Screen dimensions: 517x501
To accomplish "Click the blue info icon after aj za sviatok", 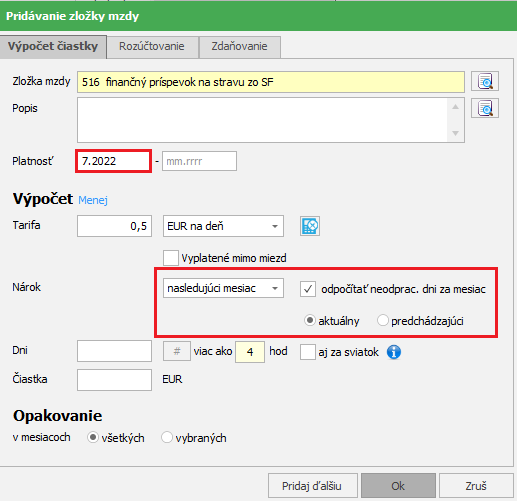I will pyautogui.click(x=394, y=352).
